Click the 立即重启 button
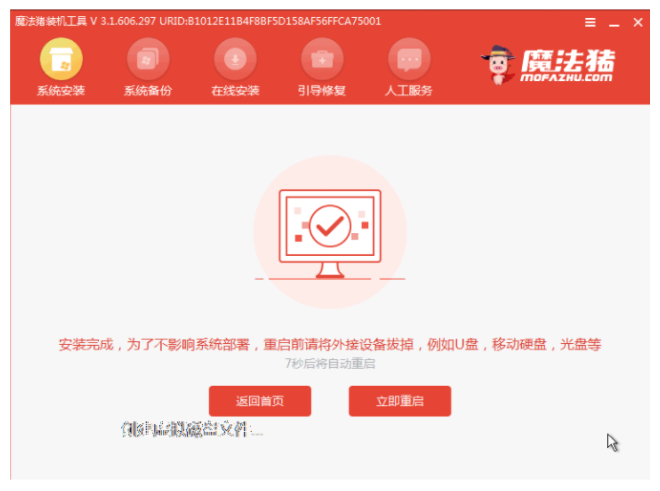Image resolution: width=660 pixels, height=491 pixels. (x=400, y=401)
